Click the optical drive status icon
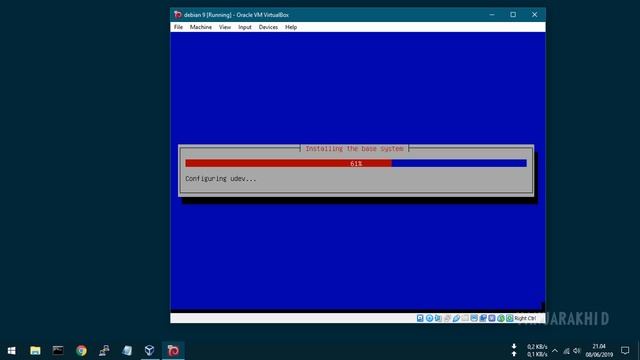This screenshot has width=640, height=360. (429, 318)
